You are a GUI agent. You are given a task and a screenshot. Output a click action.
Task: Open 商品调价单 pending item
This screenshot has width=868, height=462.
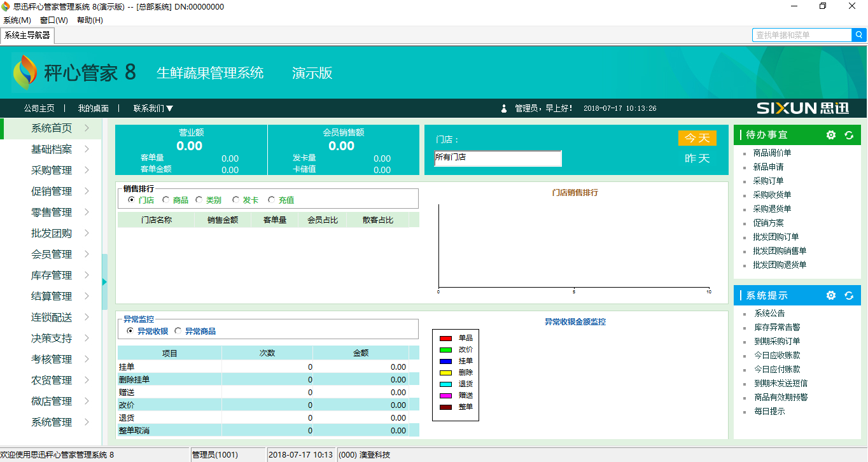[772, 153]
